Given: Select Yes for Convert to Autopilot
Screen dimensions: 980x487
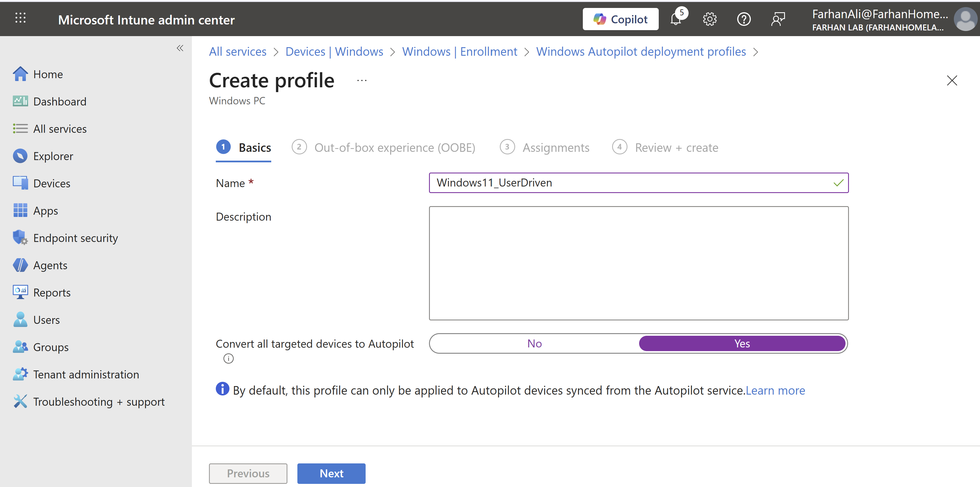Looking at the screenshot, I should (x=742, y=343).
